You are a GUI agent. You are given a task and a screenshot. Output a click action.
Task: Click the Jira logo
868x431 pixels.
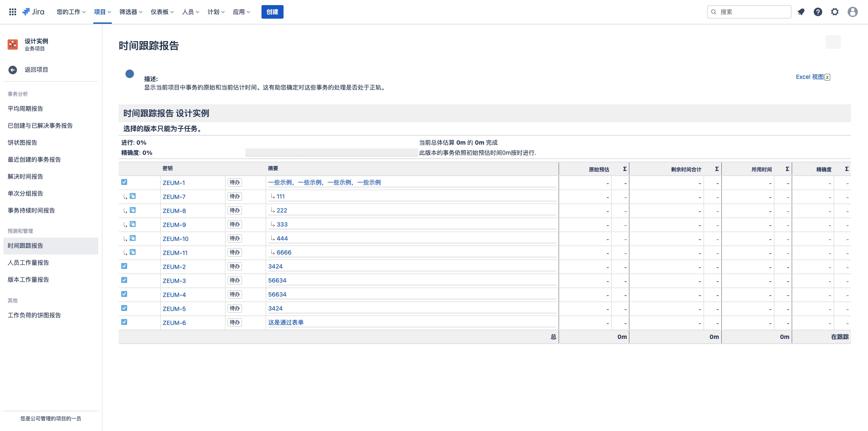[33, 12]
